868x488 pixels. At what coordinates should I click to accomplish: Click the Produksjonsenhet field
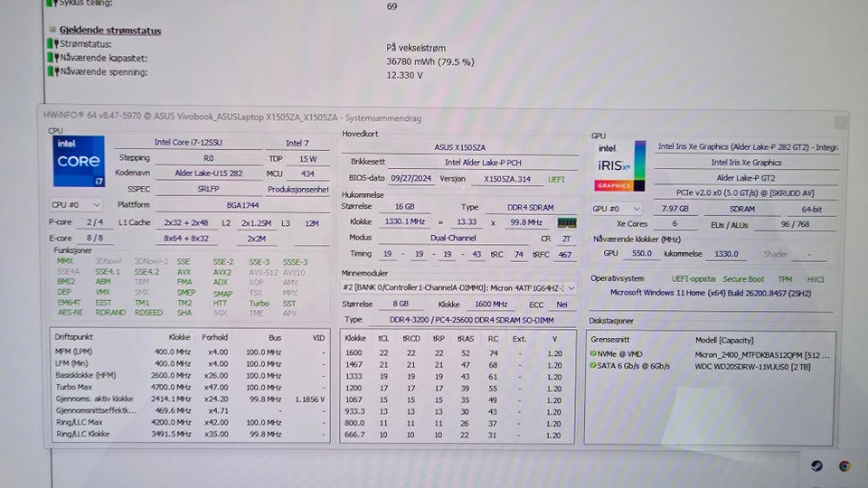[x=297, y=189]
